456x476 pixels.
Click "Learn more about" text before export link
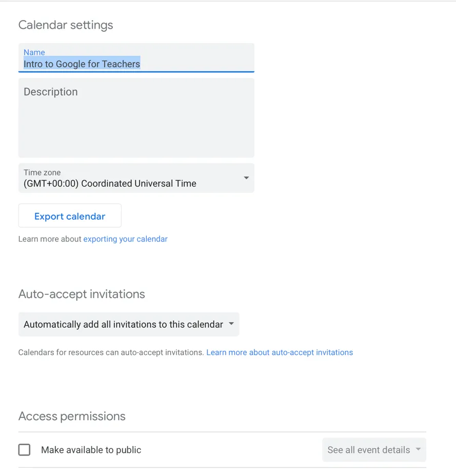tap(50, 239)
